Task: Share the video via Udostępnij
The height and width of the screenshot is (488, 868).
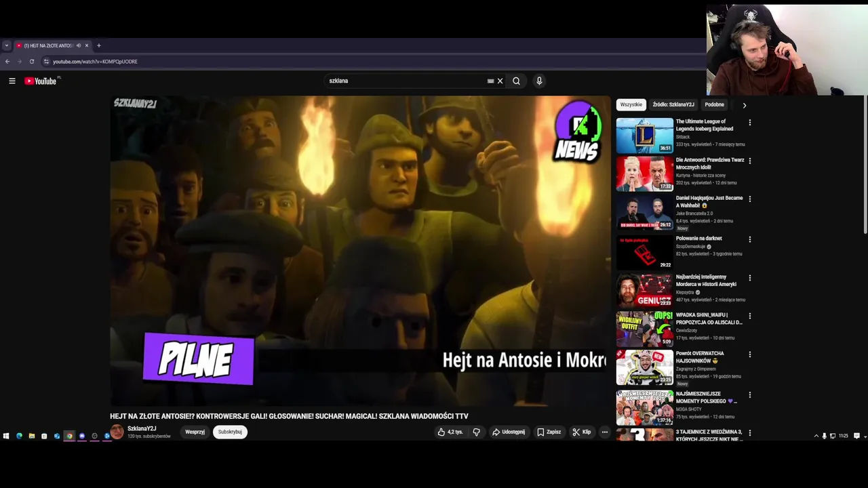Action: (509, 432)
